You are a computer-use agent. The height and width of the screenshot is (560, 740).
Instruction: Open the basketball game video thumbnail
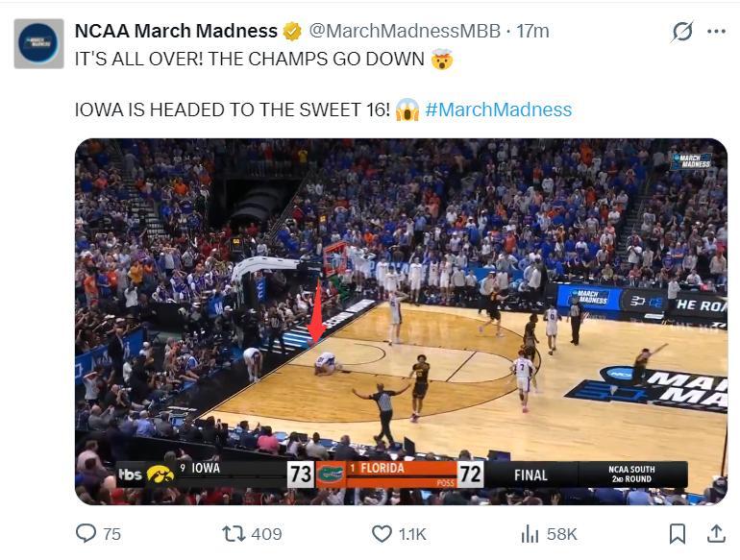point(401,321)
